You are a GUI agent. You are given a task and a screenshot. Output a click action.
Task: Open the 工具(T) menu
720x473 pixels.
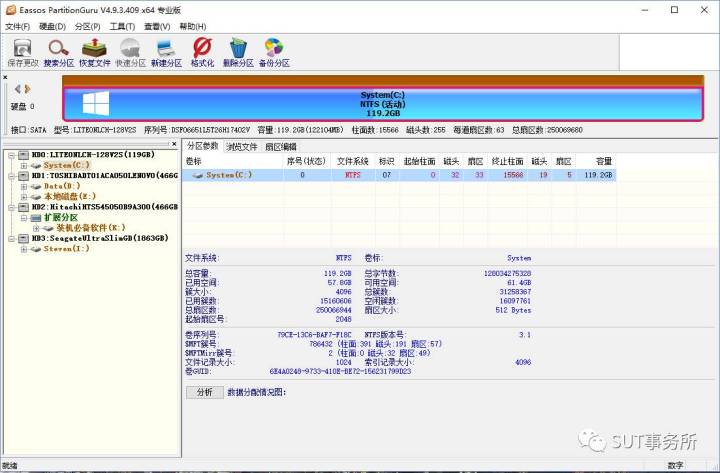click(122, 27)
